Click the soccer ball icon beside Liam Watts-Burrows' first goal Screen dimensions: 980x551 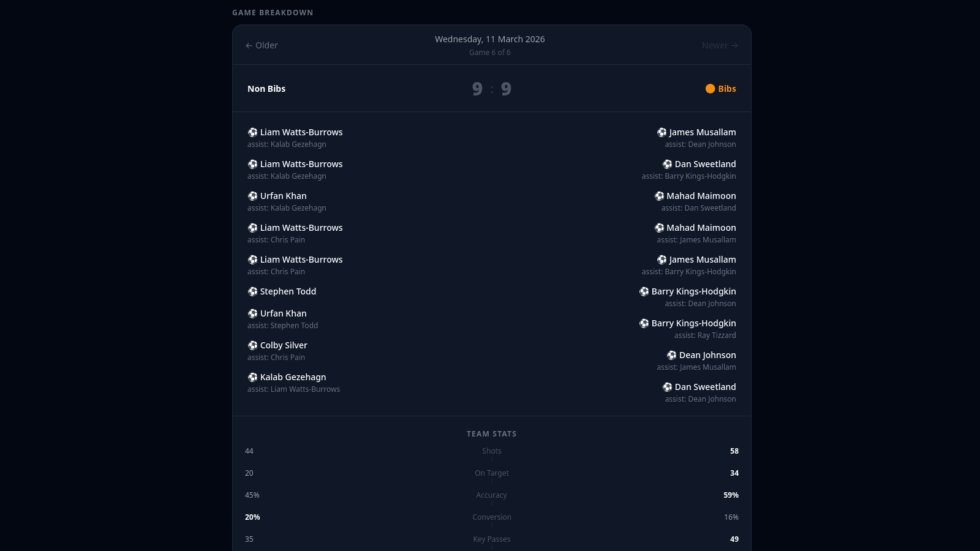pyautogui.click(x=253, y=132)
